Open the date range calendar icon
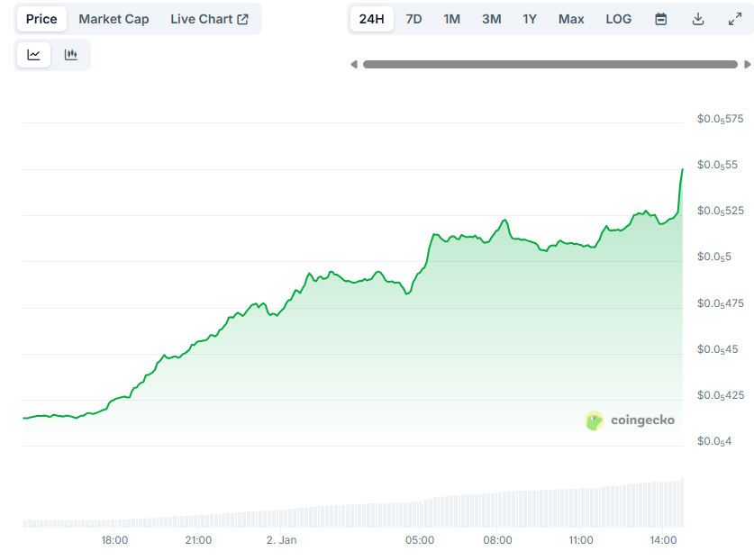The height and width of the screenshot is (560, 754). pos(660,18)
